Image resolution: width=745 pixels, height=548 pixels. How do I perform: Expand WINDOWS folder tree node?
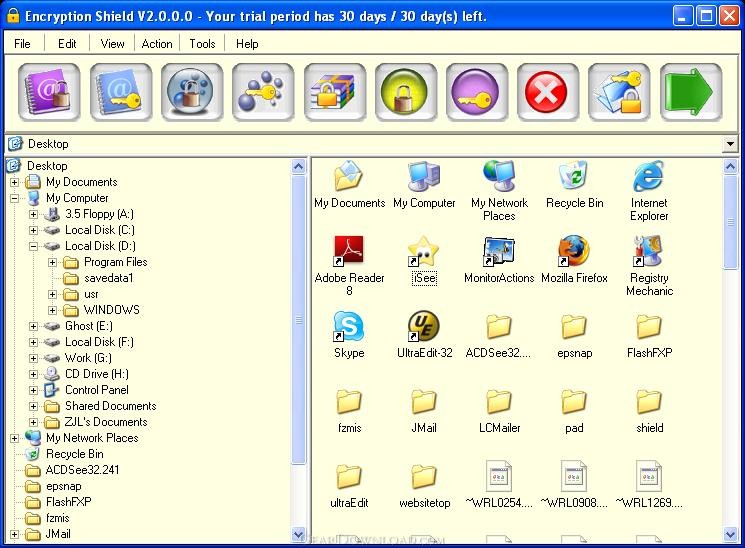click(52, 310)
